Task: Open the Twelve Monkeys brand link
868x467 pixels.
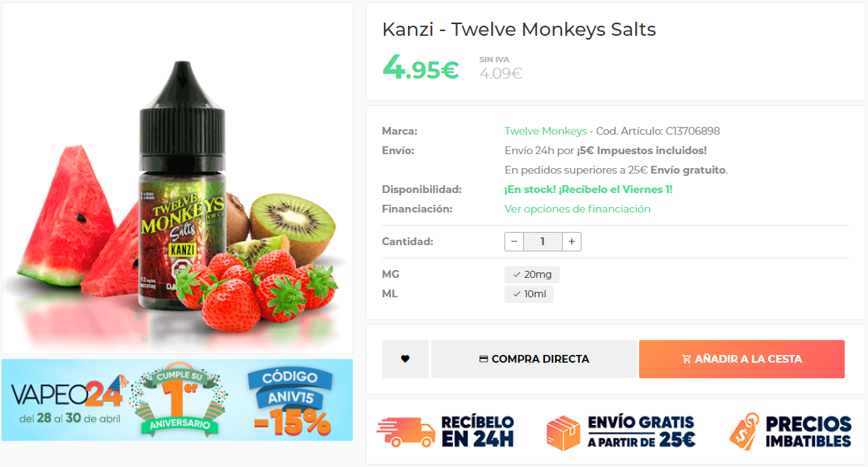Action: point(545,131)
